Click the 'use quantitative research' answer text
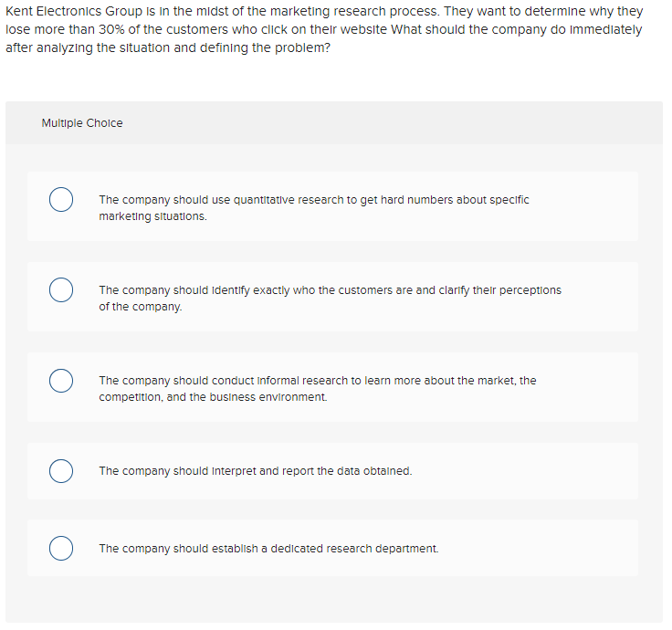Image resolution: width=672 pixels, height=630 pixels. click(313, 199)
